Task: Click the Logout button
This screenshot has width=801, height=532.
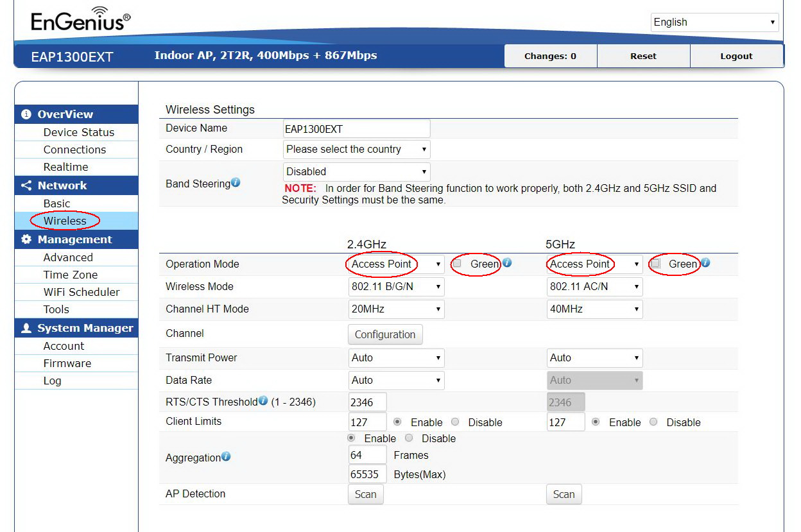Action: pos(736,56)
